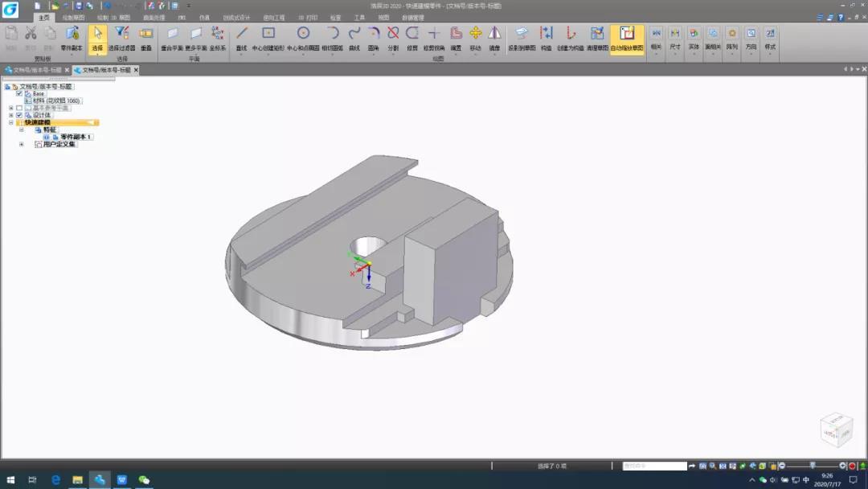Select the 修剪 (Trim) tool
This screenshot has height=489, width=868.
412,39
